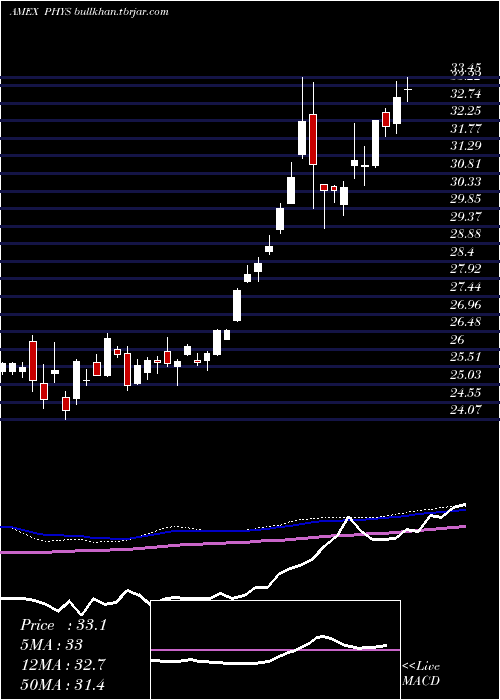The image size is (500, 700).
Task: Click the 32.25 price axis label
Action: 466,111
